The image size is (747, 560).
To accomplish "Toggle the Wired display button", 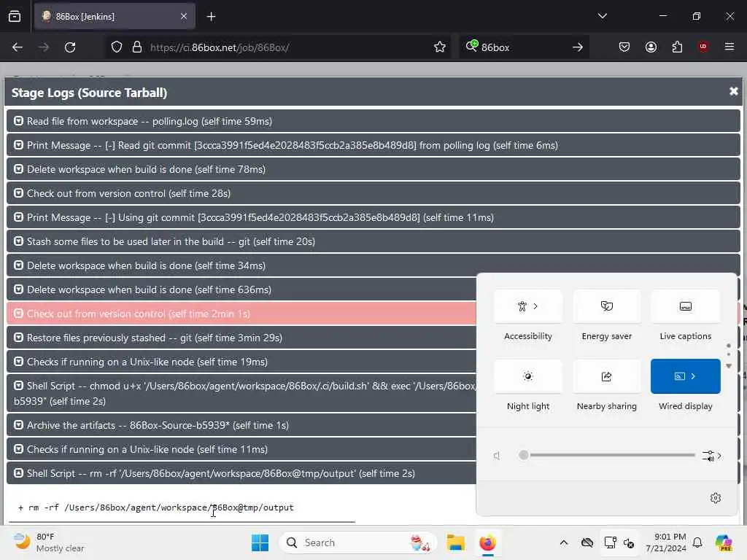I will point(680,376).
